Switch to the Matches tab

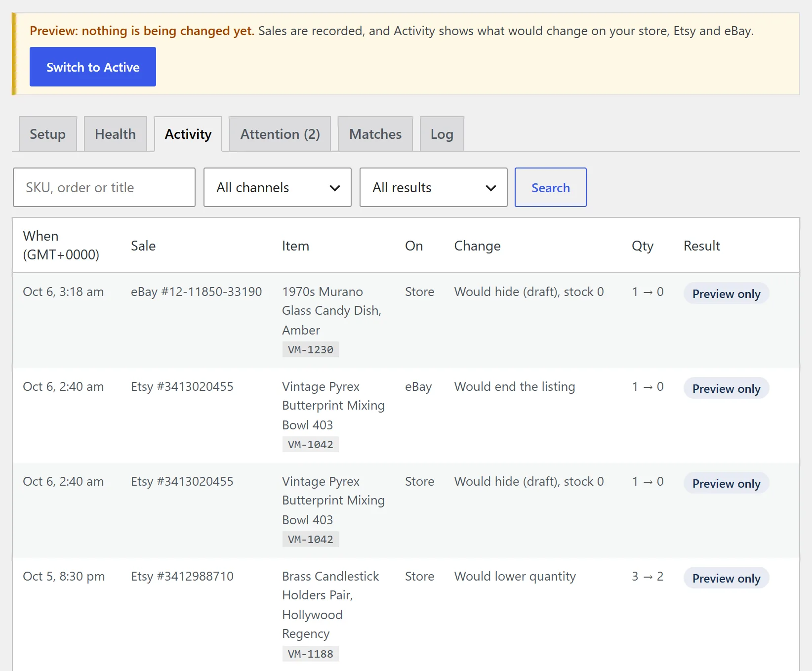375,134
